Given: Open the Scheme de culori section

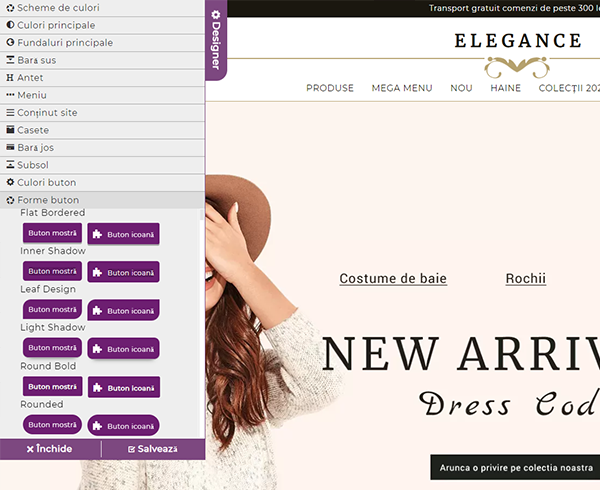Looking at the screenshot, I should tap(58, 8).
